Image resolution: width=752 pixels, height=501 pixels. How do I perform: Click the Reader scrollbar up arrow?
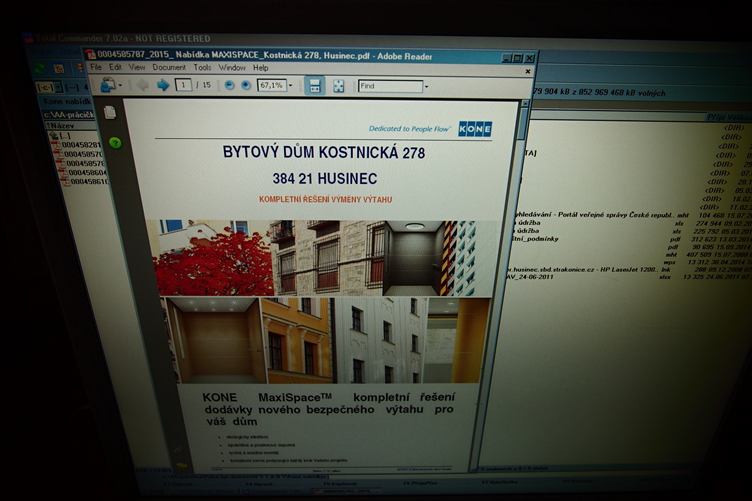[x=525, y=103]
